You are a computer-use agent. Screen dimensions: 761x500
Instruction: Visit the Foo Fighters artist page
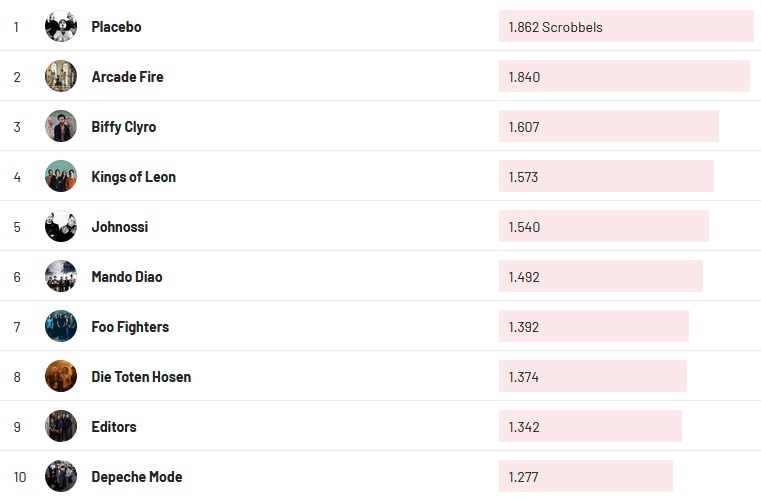click(x=130, y=327)
